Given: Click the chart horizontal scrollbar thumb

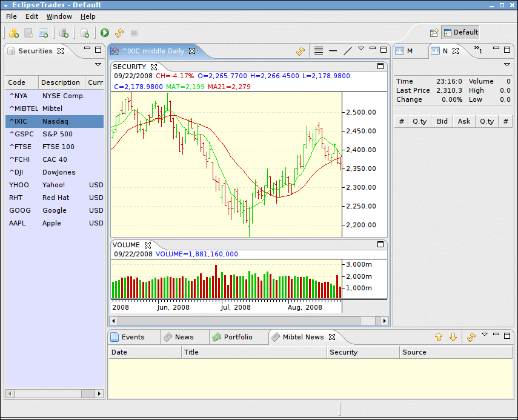Looking at the screenshot, I should click(239, 321).
